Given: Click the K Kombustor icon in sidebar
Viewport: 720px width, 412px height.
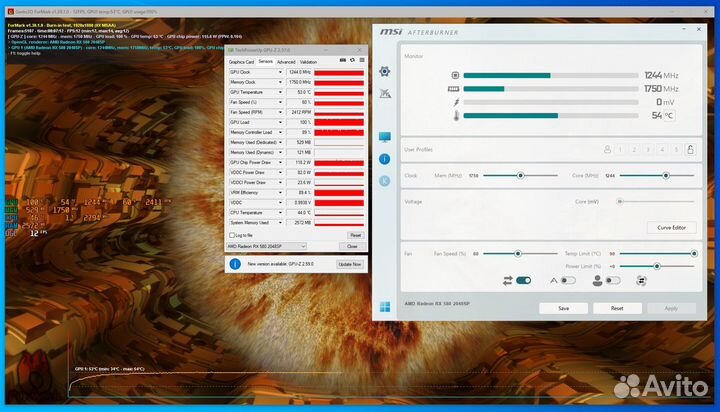Looking at the screenshot, I should coord(385,180).
